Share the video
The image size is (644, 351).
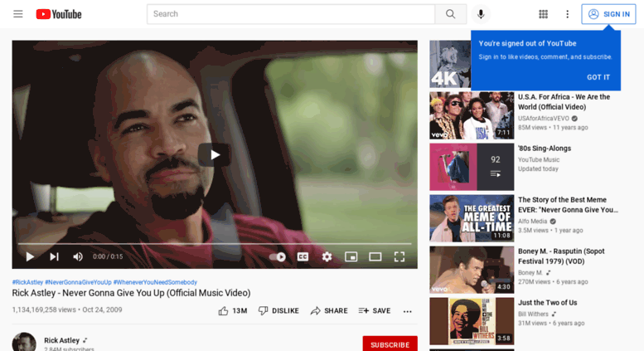pyautogui.click(x=329, y=310)
